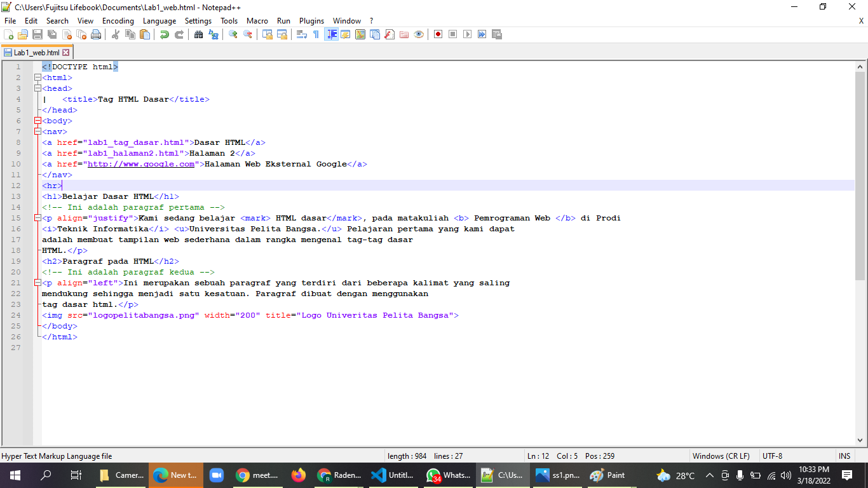
Task: Collapse the justify paragraph fold on line 15
Action: pyautogui.click(x=37, y=218)
